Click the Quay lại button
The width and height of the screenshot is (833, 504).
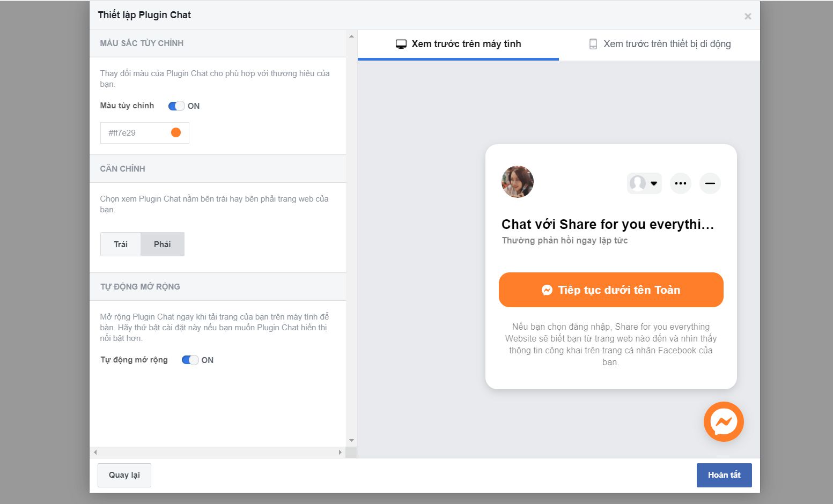(124, 475)
